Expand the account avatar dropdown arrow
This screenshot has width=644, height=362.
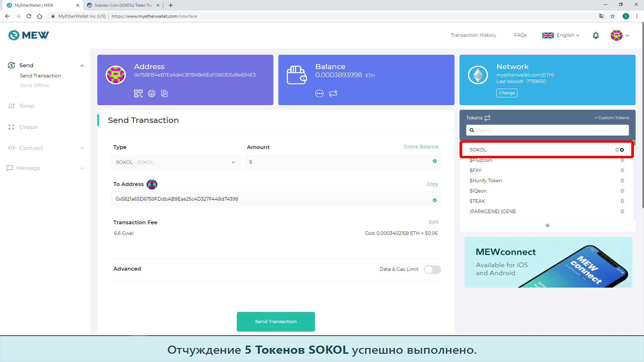[x=627, y=35]
